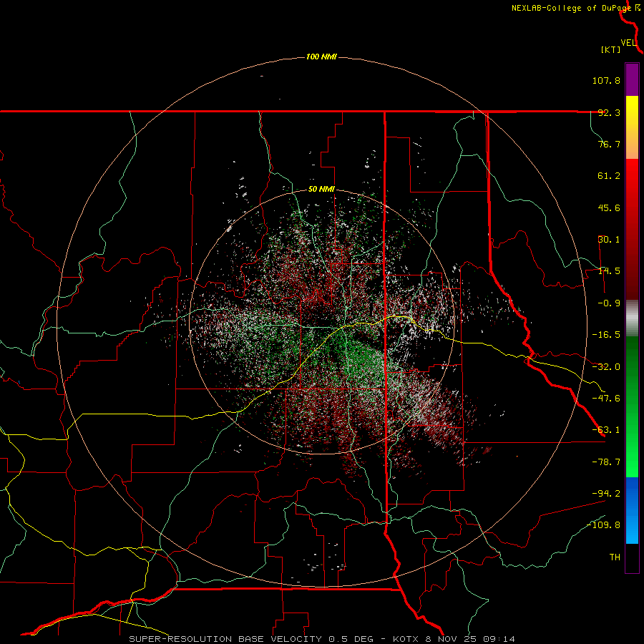Click the 45.6 velocity scale value

pyautogui.click(x=609, y=208)
